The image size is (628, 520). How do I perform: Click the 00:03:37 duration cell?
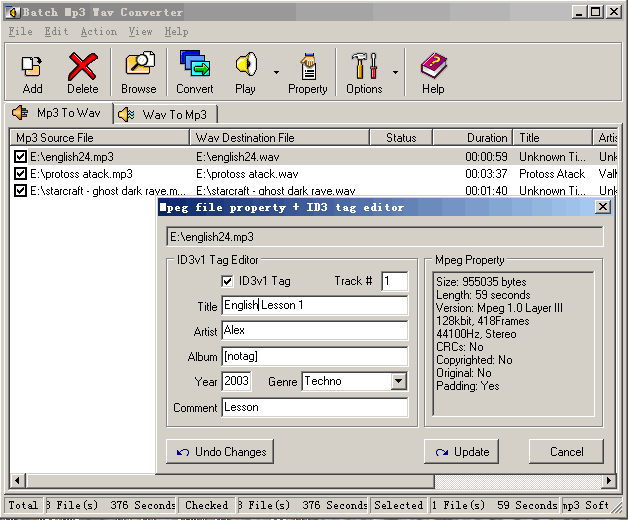click(486, 174)
